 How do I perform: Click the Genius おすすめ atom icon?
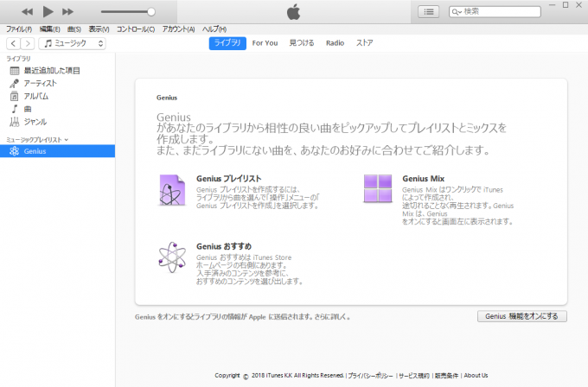pyautogui.click(x=172, y=257)
